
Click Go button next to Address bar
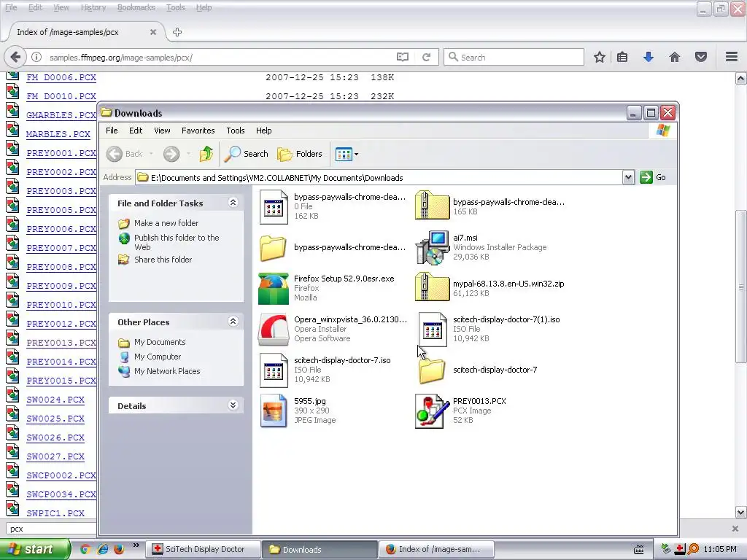[654, 178]
